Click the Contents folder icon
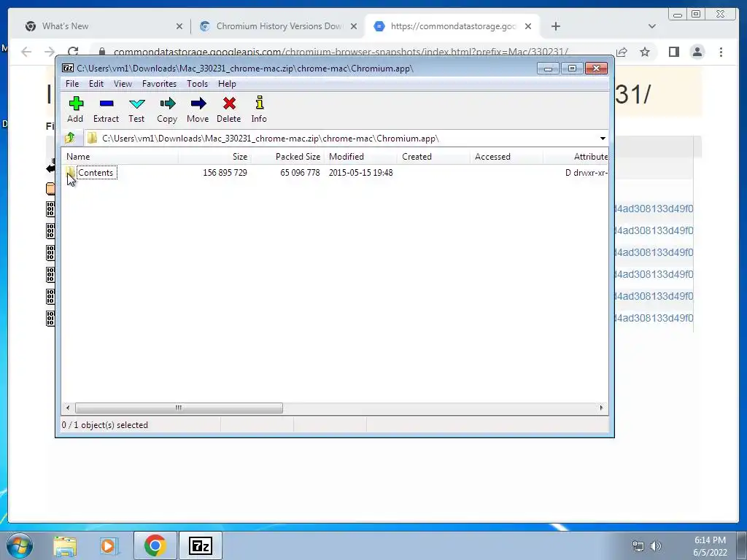 coord(70,172)
